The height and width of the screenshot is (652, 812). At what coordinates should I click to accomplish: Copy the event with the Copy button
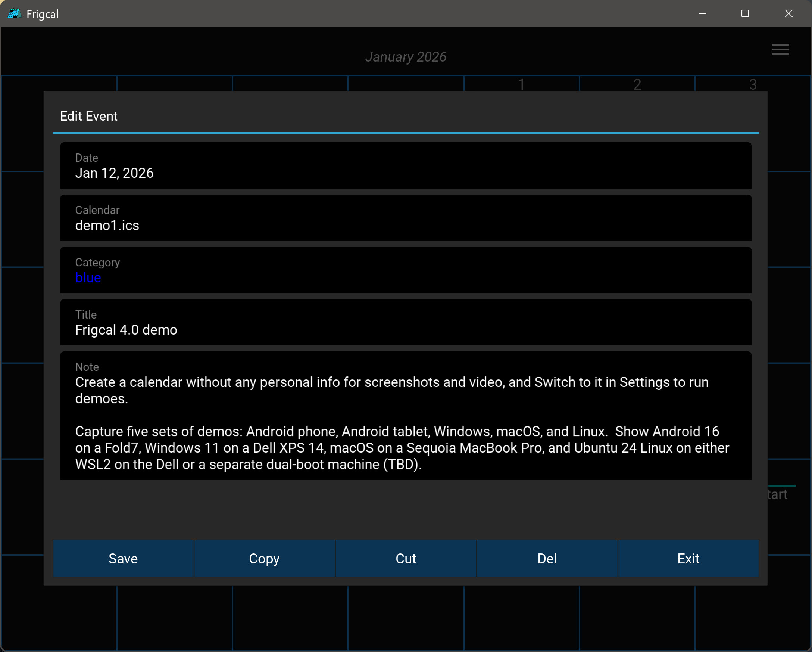point(265,558)
